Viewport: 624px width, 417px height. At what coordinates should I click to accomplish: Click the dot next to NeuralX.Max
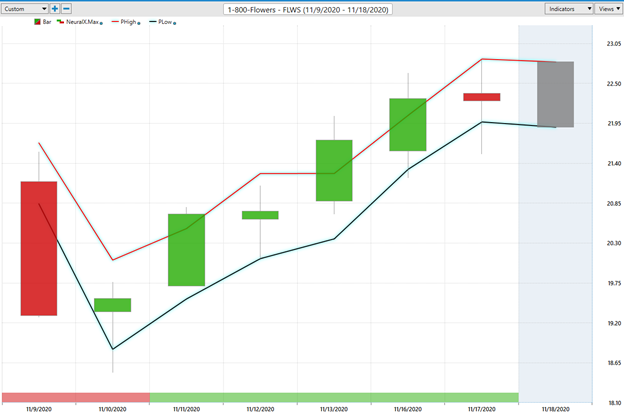(x=101, y=23)
